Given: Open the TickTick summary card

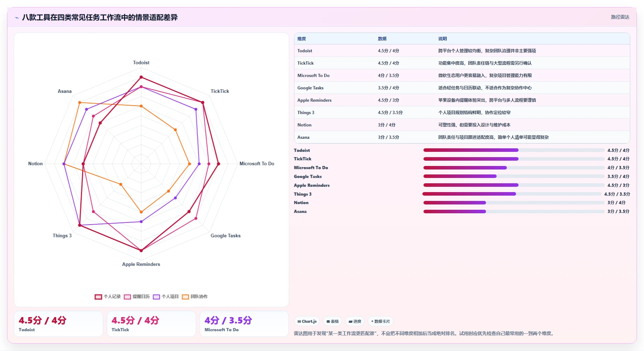Looking at the screenshot, I should [x=151, y=324].
